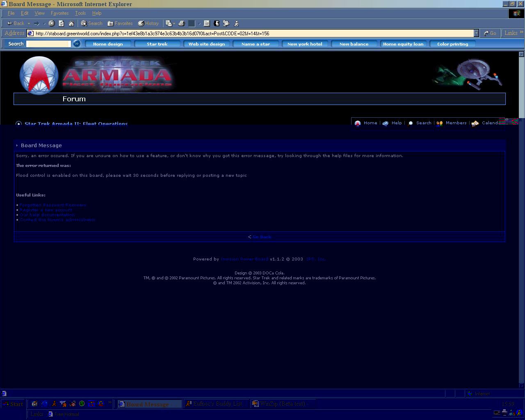The height and width of the screenshot is (420, 525).
Task: Click Forgotten Password Recovery link
Action: 53,205
